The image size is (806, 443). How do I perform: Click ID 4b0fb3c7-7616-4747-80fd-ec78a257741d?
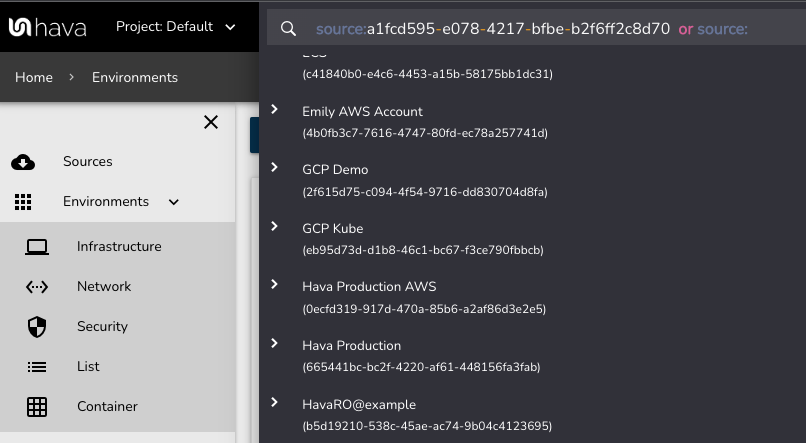425,133
